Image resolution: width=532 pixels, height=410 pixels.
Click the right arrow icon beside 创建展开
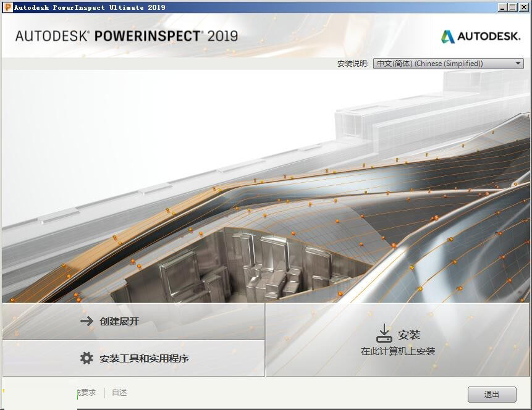[87, 321]
